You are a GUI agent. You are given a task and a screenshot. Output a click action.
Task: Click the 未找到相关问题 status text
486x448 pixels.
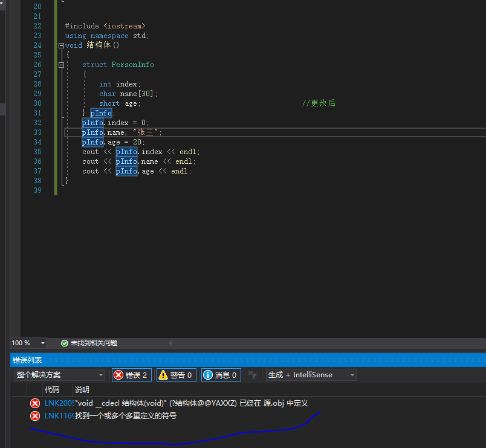point(94,343)
